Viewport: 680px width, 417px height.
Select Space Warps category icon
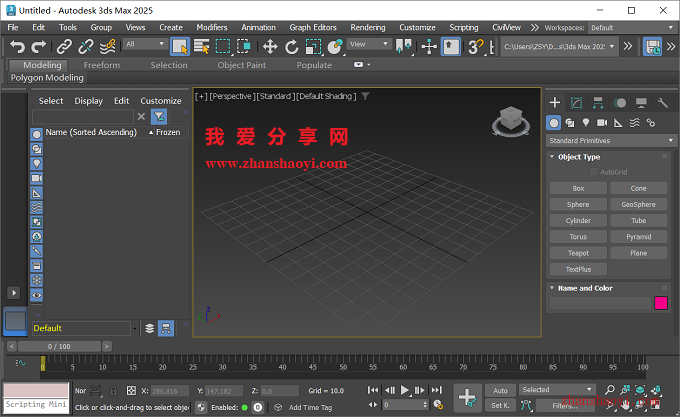(x=634, y=123)
